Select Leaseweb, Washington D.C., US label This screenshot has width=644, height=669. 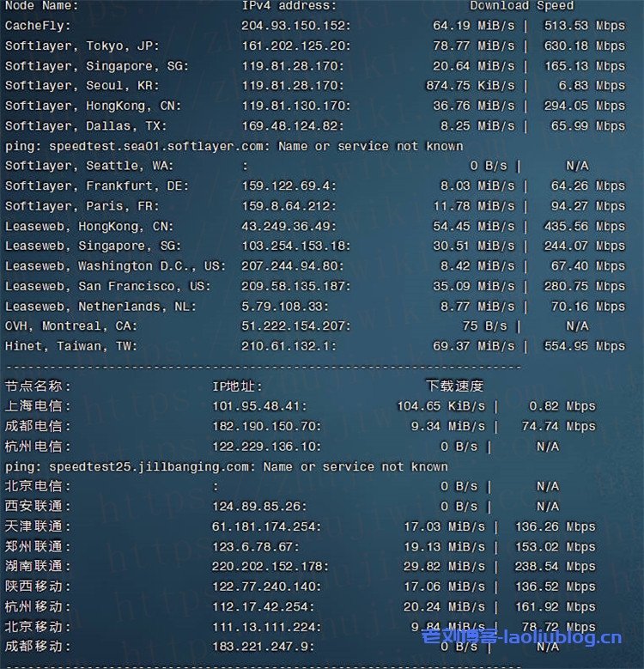(x=115, y=266)
